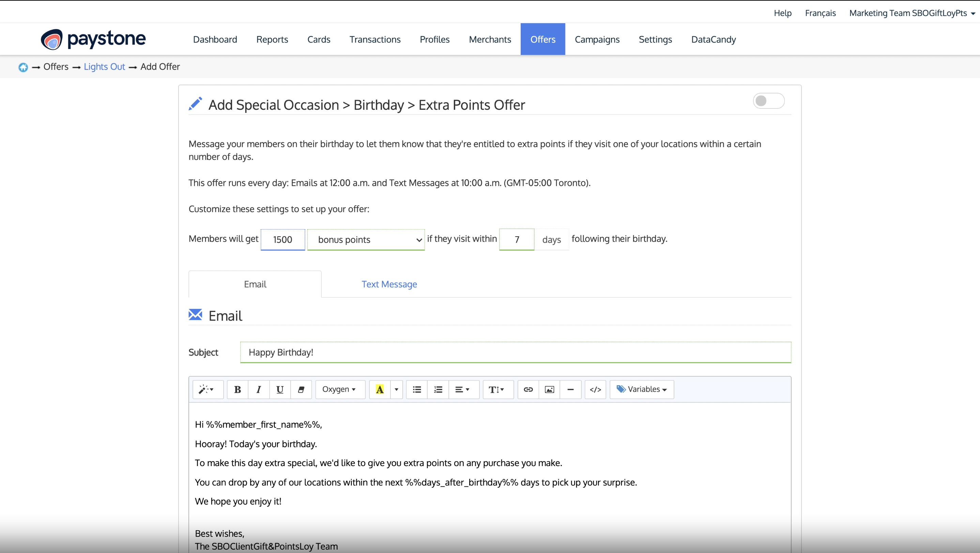The image size is (980, 553).
Task: Open the HTML code view
Action: tap(595, 389)
